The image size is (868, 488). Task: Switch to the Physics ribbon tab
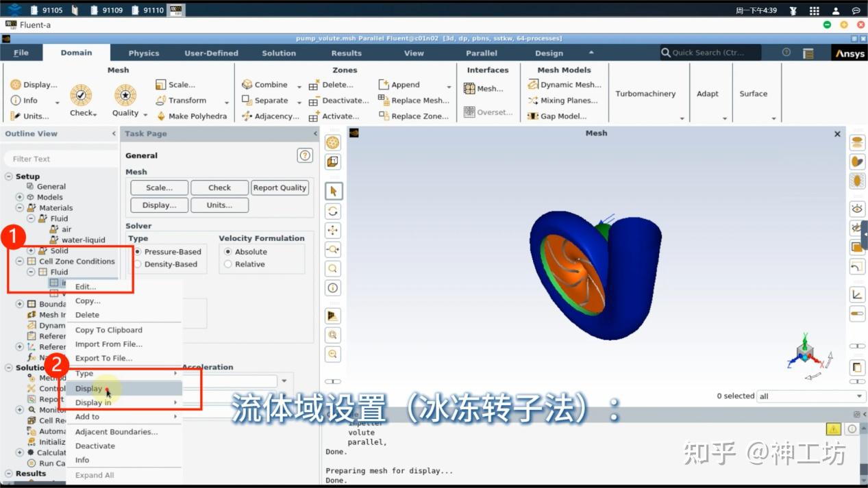pos(144,53)
